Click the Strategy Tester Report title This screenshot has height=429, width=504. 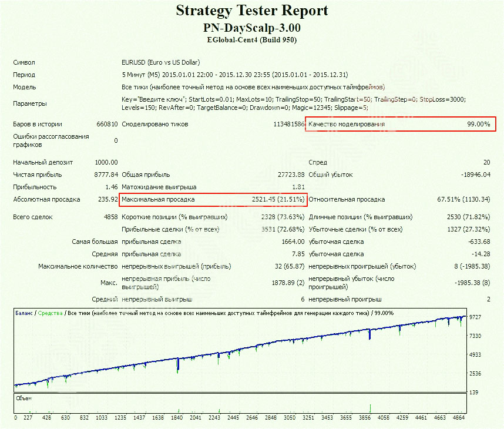[x=251, y=11]
